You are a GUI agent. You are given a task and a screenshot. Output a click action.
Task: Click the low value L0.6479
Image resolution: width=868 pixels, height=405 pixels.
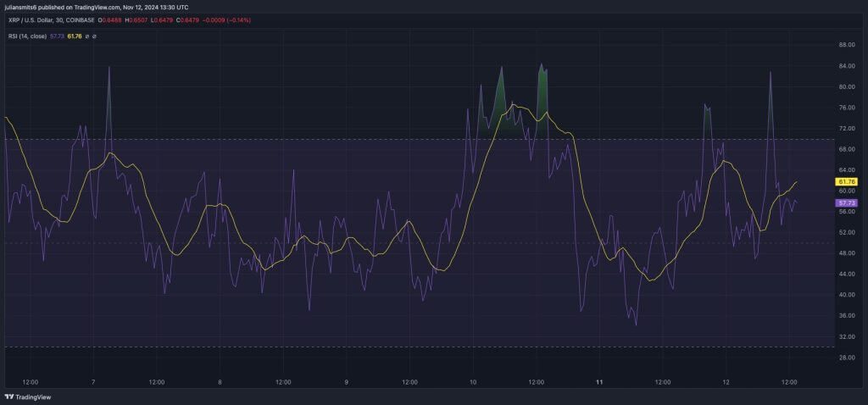163,20
